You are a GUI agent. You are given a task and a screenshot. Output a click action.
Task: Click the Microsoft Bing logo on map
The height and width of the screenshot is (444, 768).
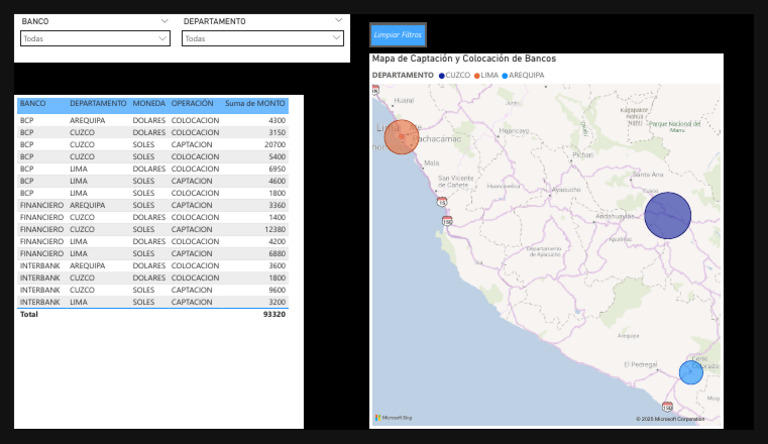tap(394, 418)
